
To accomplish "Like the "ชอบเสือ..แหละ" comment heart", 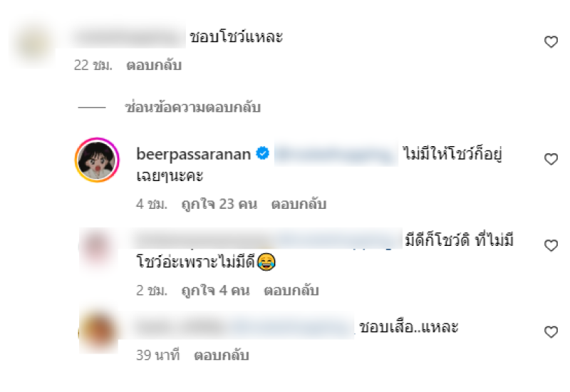I will click(x=551, y=331).
